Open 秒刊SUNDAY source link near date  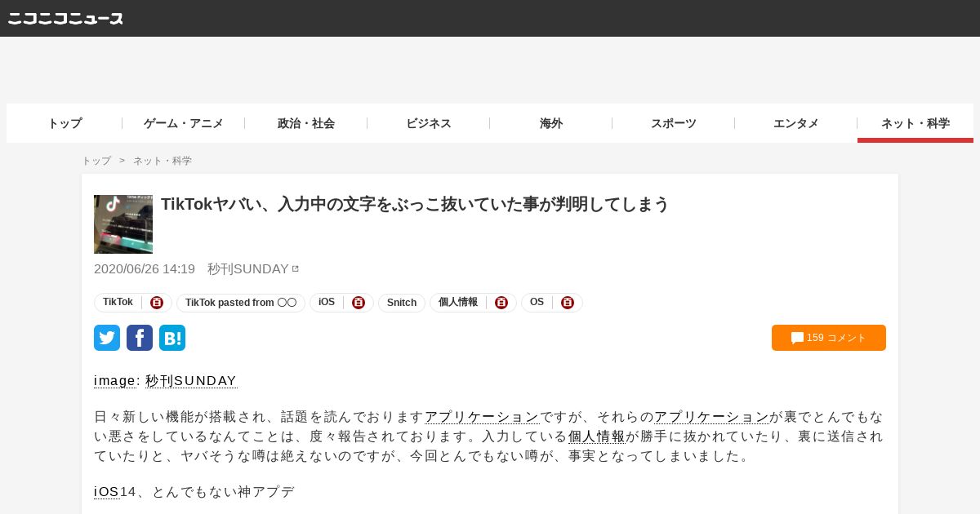pyautogui.click(x=248, y=268)
